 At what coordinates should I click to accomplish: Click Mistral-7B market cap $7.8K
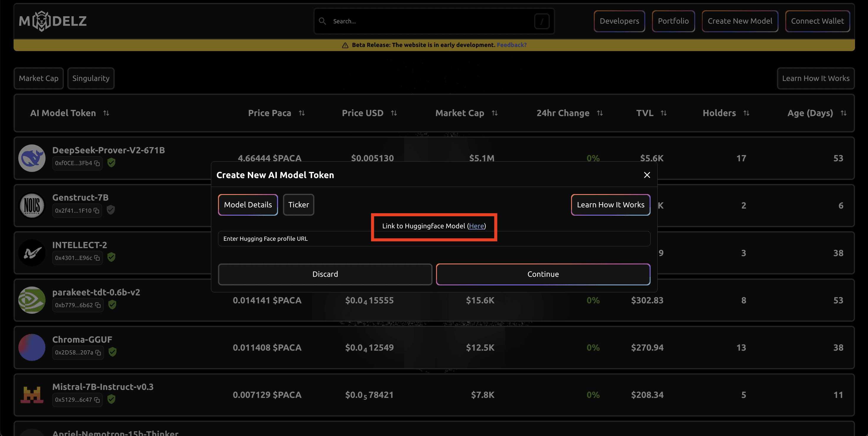point(482,395)
